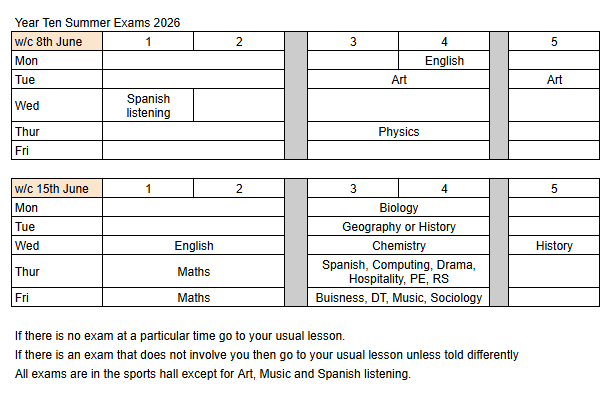Click the Art cell in period 5
Viewport: 614px width, 398px height.
coord(554,80)
